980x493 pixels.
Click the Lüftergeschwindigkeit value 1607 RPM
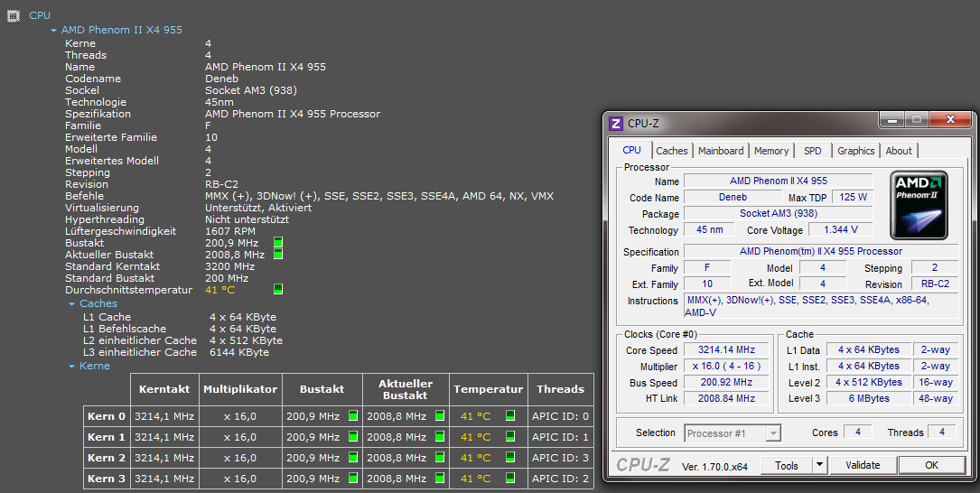230,231
